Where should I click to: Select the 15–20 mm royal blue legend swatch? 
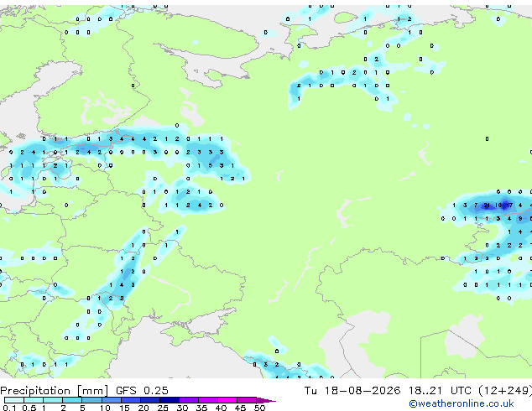click(131, 400)
